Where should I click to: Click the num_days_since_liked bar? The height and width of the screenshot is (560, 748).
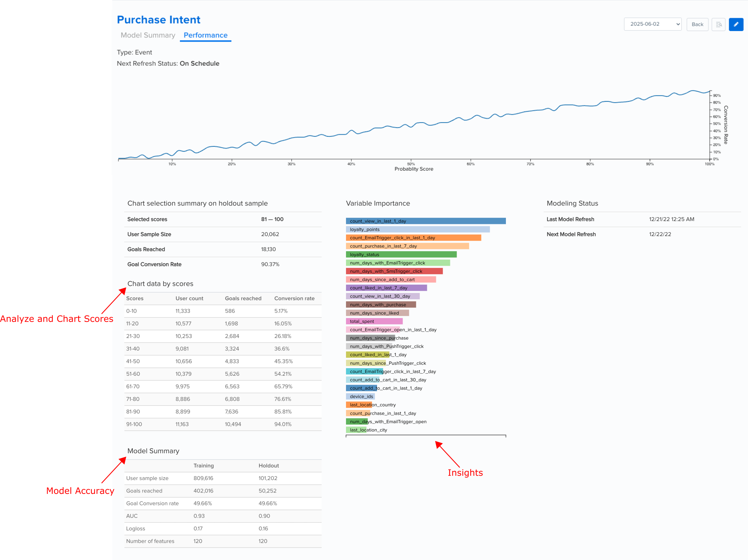tap(377, 313)
